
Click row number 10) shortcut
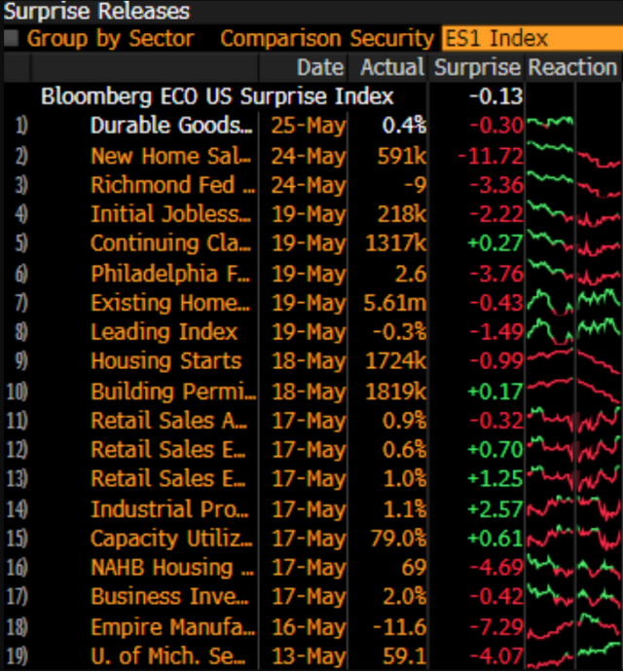(18, 392)
